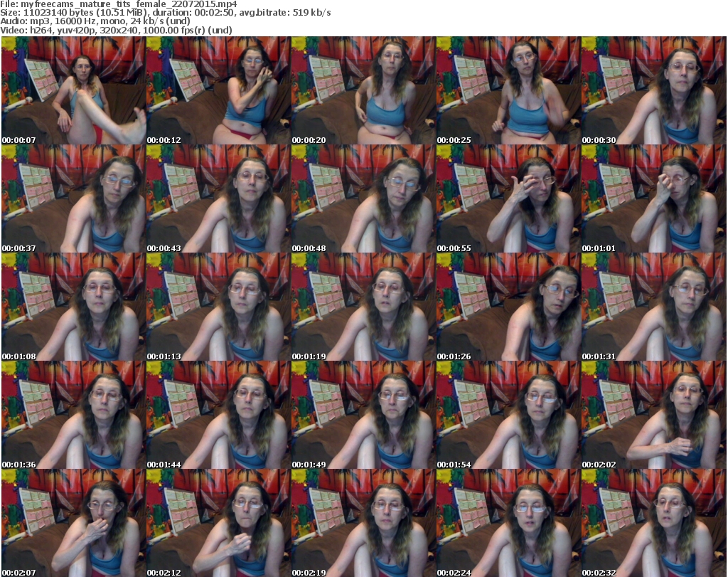
Task: Pick the thumbnail timestamped 00:00:37
Action: pos(73,198)
